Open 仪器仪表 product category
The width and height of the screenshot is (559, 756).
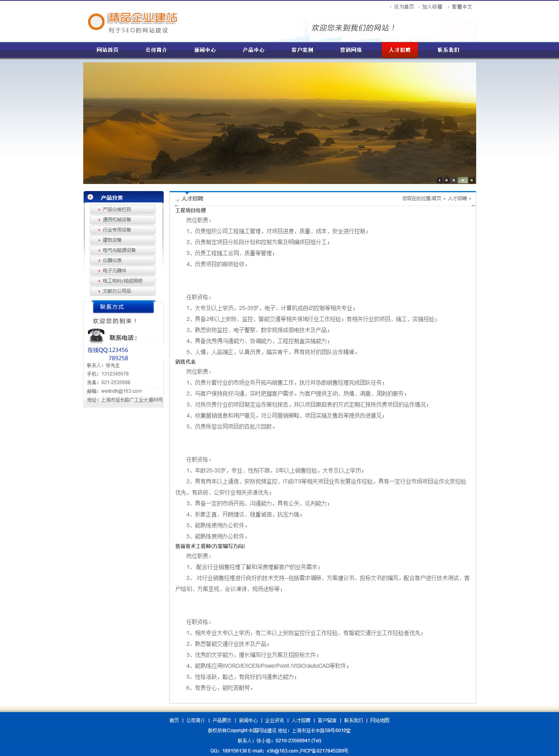coord(112,261)
